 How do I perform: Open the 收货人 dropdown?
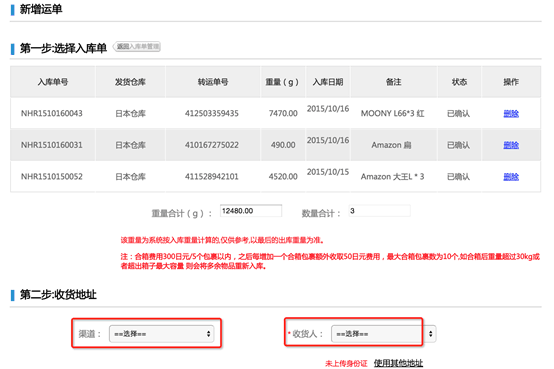point(384,334)
